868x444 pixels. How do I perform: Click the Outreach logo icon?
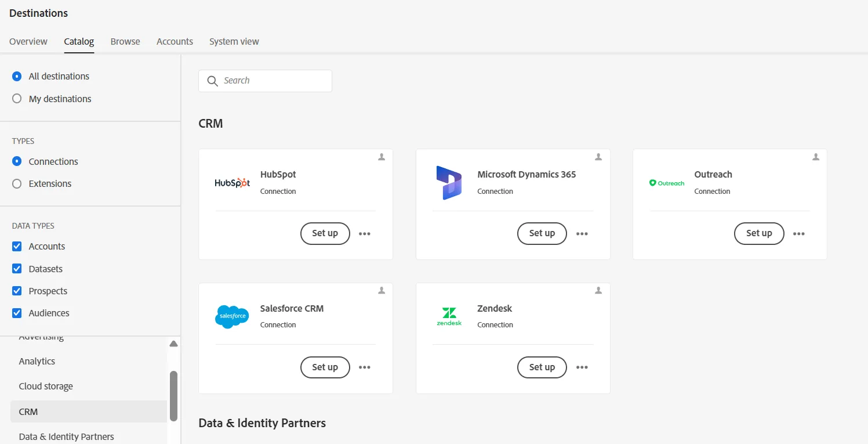667,183
